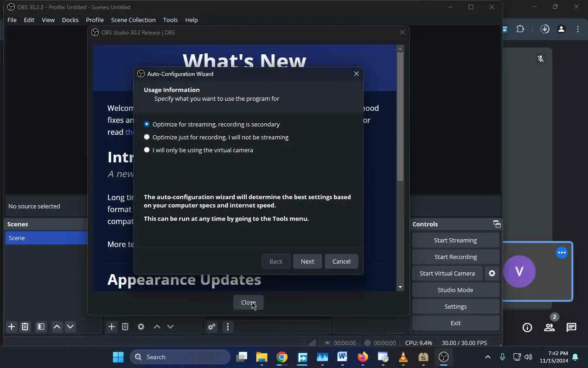Open the View menu
The width and height of the screenshot is (588, 368).
point(48,20)
